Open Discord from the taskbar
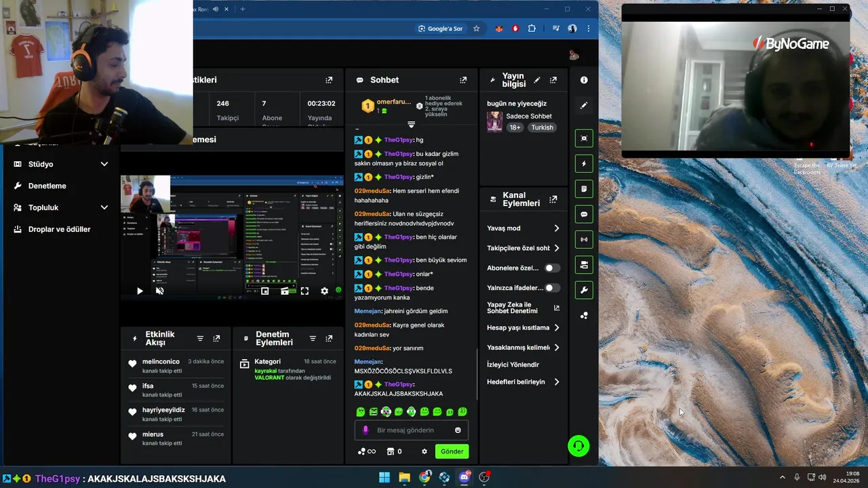 [465, 477]
